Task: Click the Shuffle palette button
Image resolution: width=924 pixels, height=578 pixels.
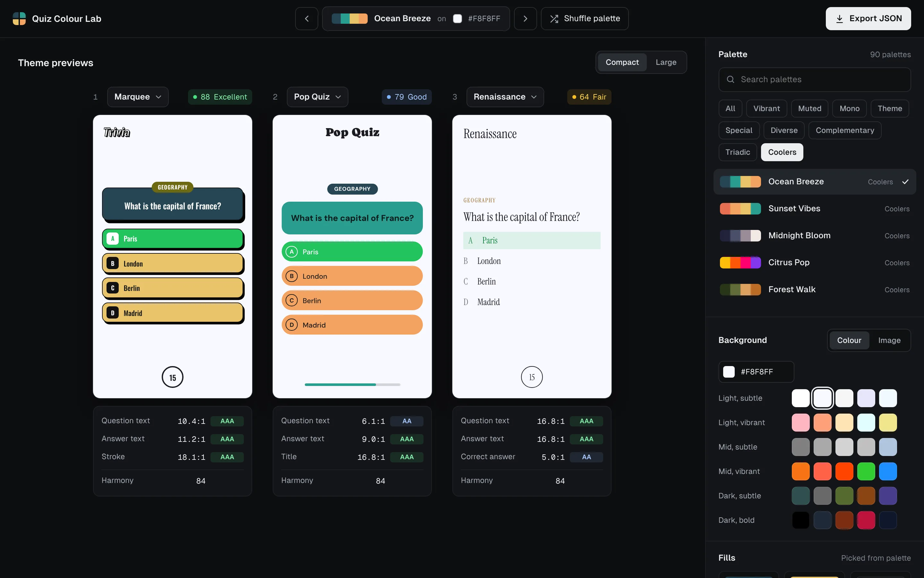Action: tap(585, 18)
